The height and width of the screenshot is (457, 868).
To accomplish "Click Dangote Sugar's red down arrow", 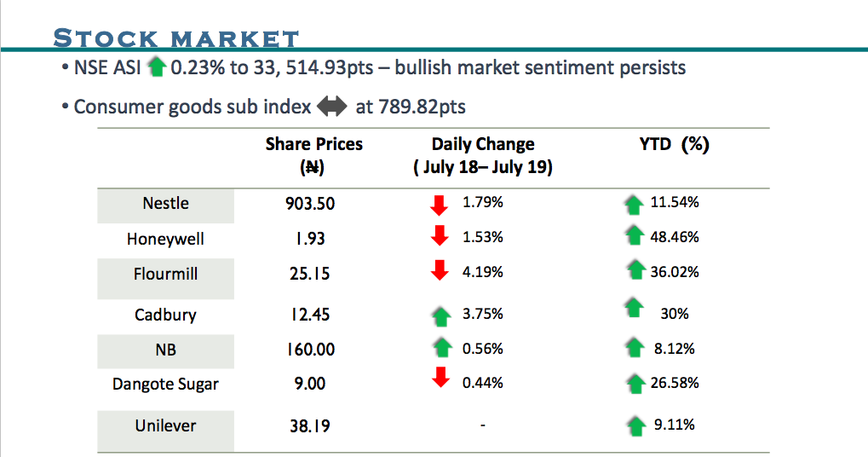I will (x=440, y=378).
